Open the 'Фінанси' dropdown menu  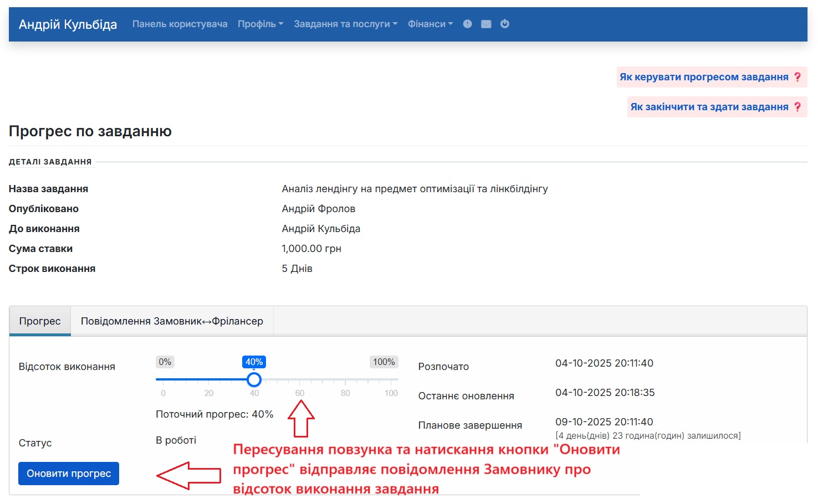(x=430, y=24)
